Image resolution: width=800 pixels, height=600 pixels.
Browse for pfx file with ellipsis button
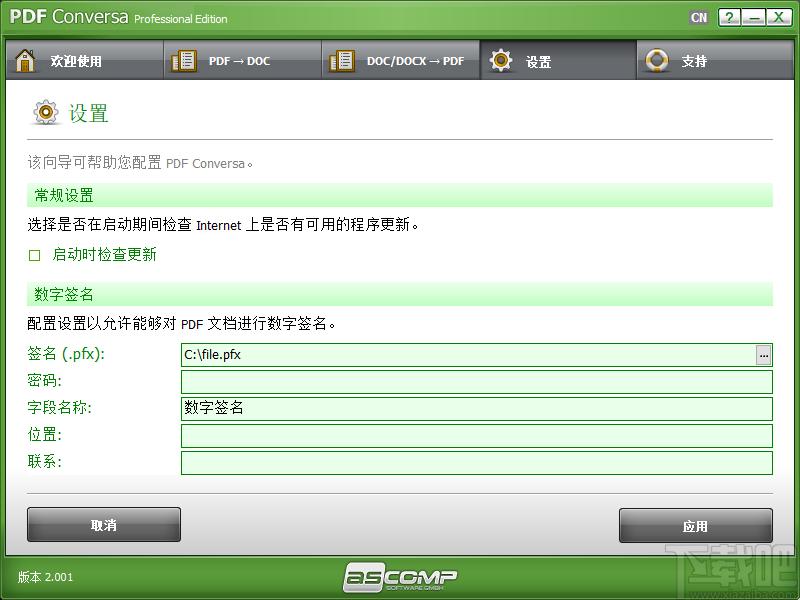763,355
